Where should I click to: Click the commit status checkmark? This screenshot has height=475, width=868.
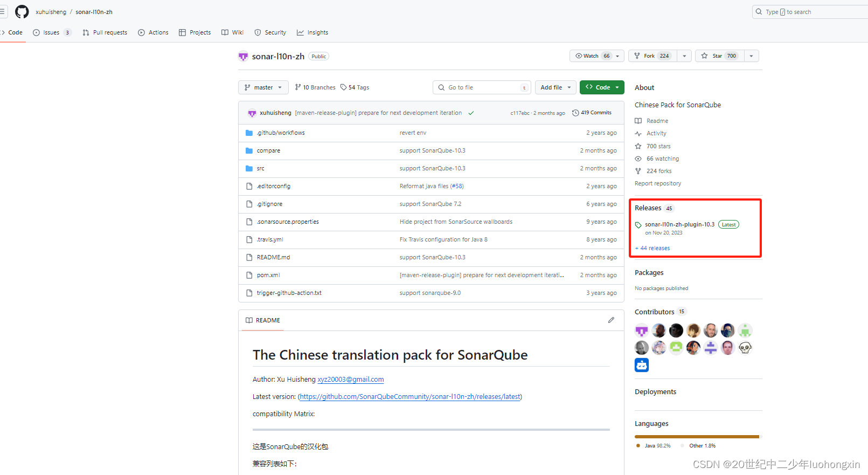471,113
